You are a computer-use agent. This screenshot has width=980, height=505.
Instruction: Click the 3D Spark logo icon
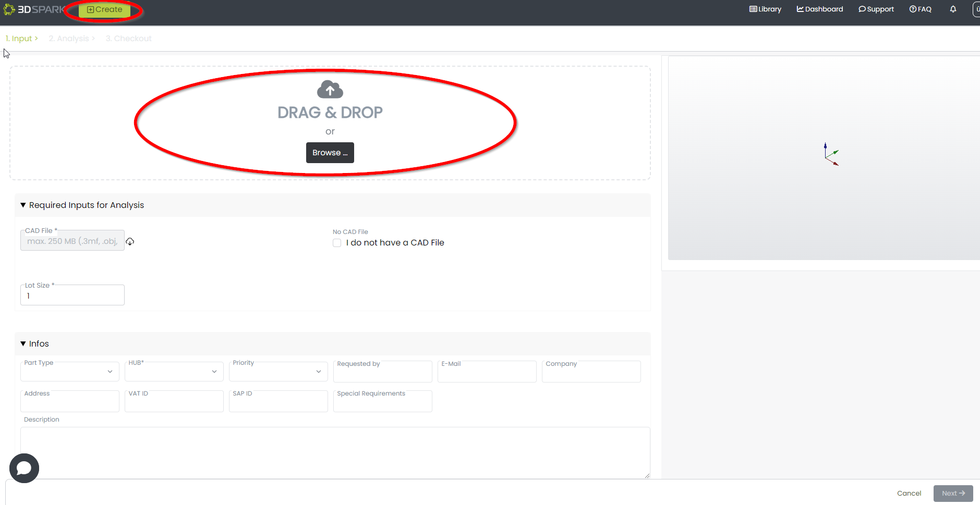[x=9, y=9]
